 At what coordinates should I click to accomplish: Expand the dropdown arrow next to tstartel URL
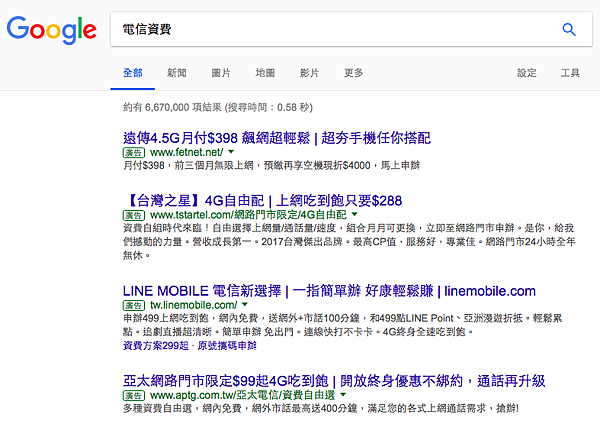point(354,214)
